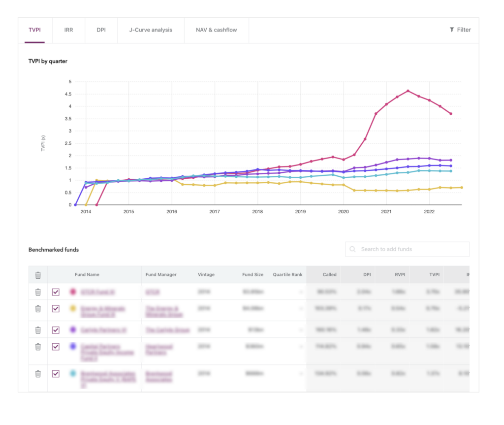This screenshot has height=425, width=504.
Task: Go to the NAV & cashflow tab
Action: 216,30
